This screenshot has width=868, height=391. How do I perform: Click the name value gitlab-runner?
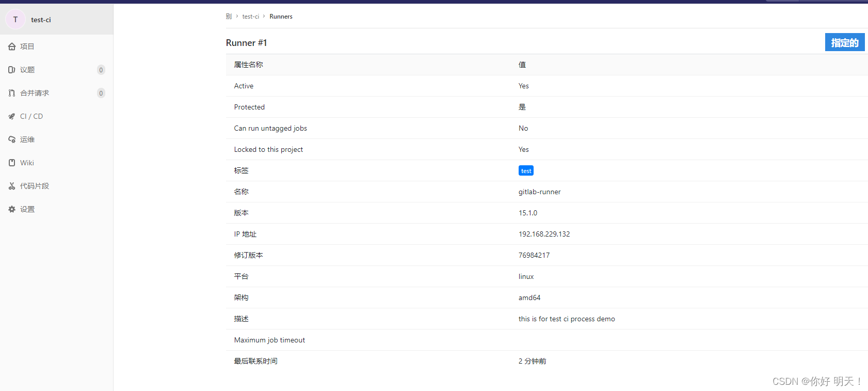(x=539, y=192)
